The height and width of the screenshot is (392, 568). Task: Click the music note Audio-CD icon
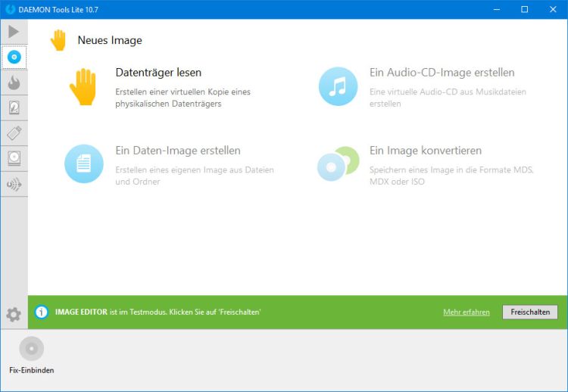(338, 86)
